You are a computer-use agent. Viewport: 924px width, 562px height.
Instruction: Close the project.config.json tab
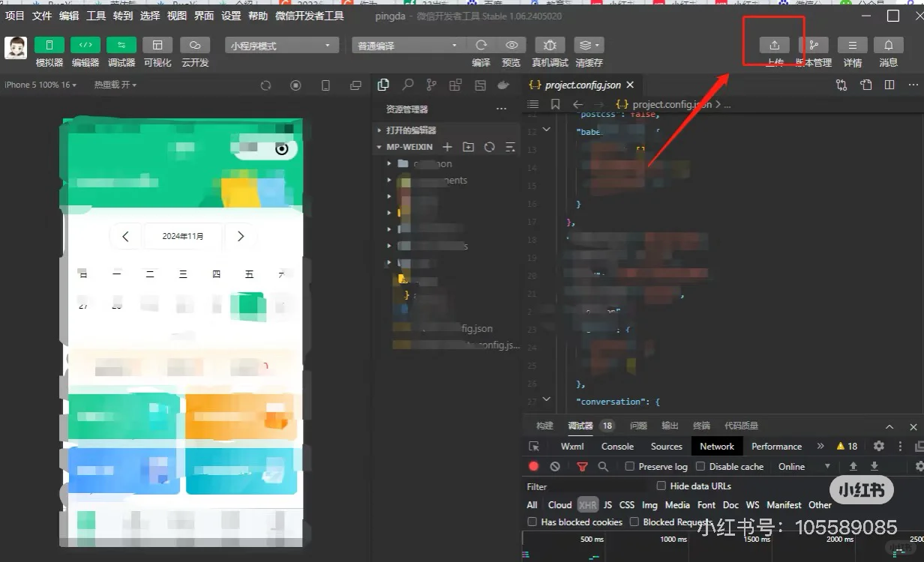click(x=630, y=85)
